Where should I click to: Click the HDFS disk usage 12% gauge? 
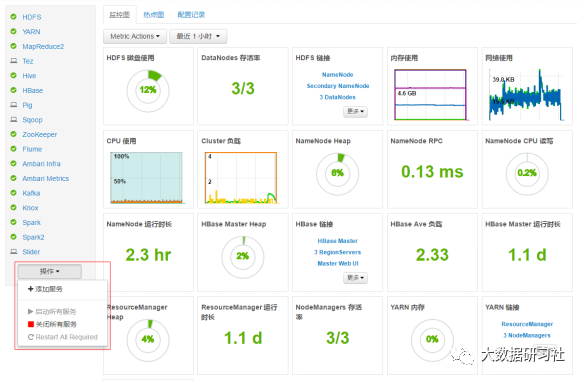pyautogui.click(x=148, y=90)
